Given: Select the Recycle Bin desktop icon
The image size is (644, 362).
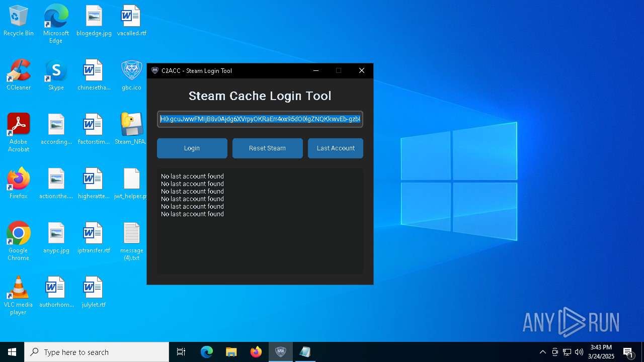Looking at the screenshot, I should pos(19,21).
